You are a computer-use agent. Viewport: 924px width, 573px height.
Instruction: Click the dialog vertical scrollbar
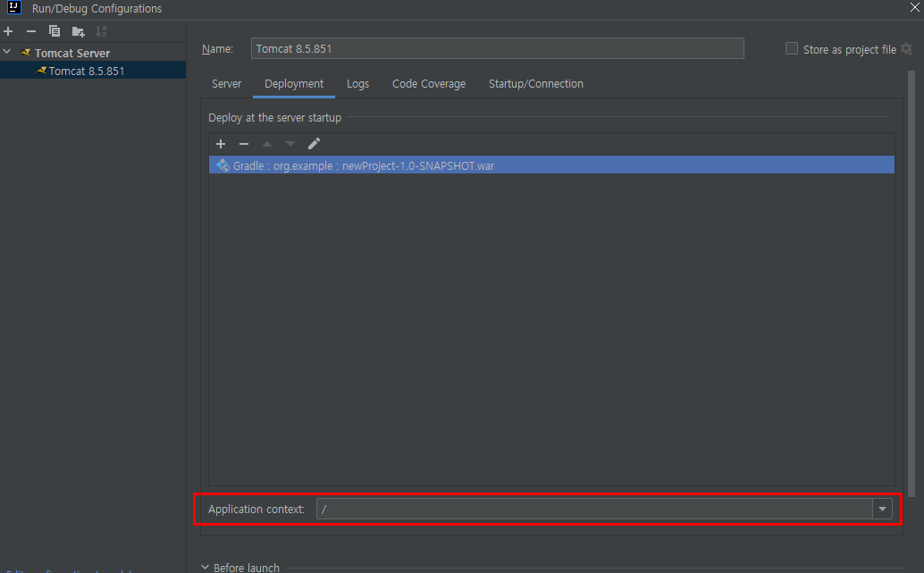[911, 283]
